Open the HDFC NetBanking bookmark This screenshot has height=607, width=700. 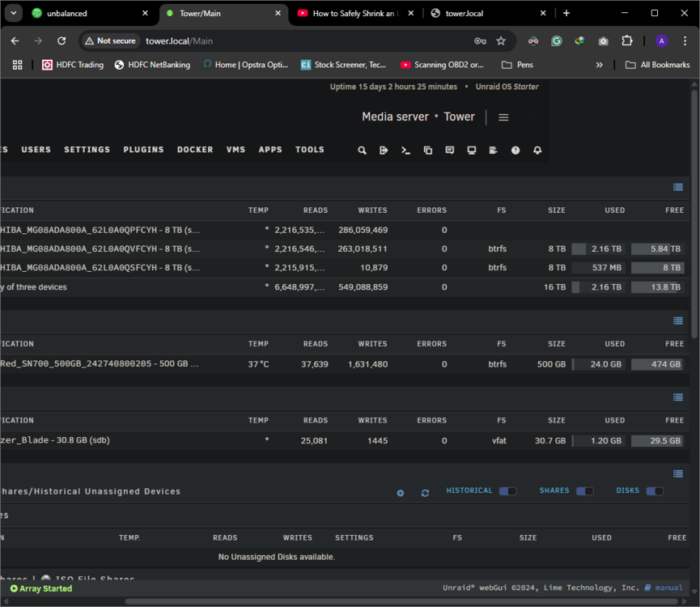click(x=152, y=66)
